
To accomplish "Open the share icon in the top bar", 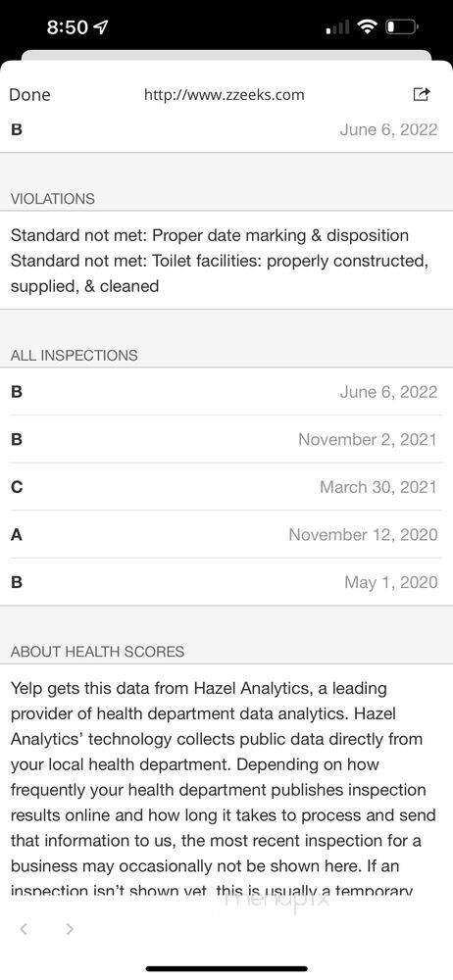I will click(x=423, y=94).
